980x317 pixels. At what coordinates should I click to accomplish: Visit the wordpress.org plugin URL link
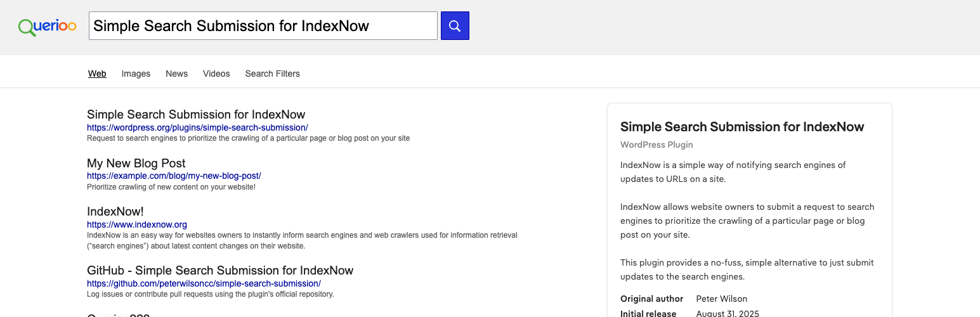pos(197,127)
